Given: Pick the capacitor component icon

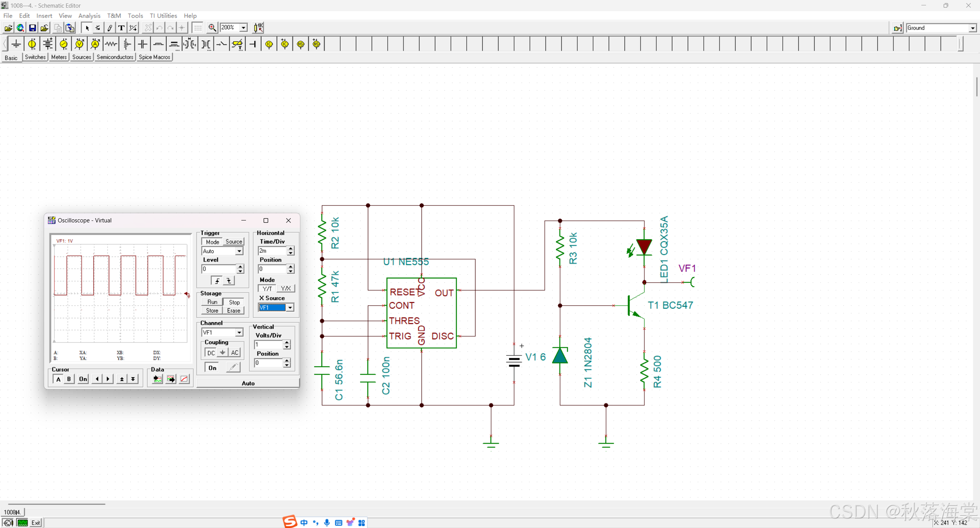Looking at the screenshot, I should click(143, 44).
